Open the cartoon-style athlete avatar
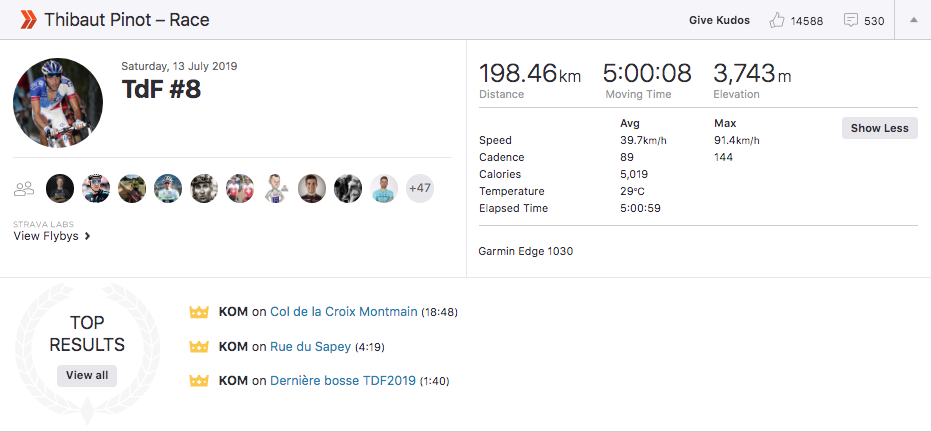 tap(276, 189)
